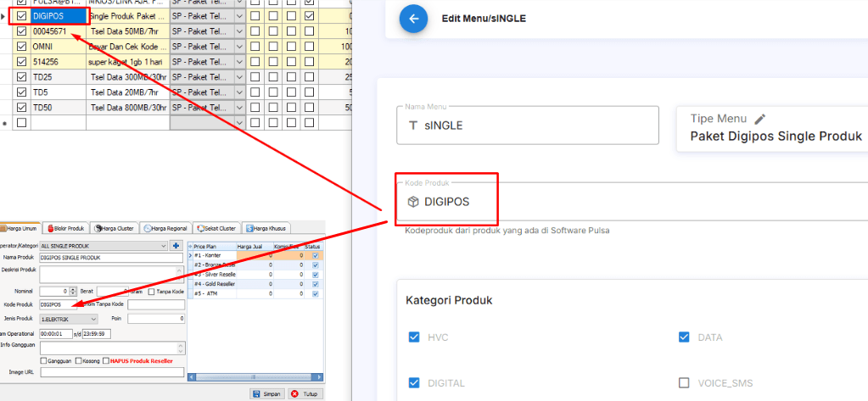Click the web form Kode Produk field DIGIPOS
Viewport: 868px width, 401px height.
tap(631, 202)
